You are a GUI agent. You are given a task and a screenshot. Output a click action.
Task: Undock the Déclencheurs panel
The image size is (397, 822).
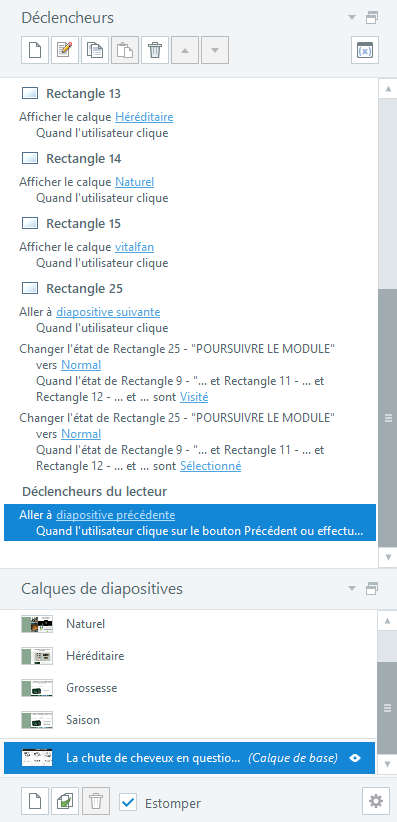point(372,18)
